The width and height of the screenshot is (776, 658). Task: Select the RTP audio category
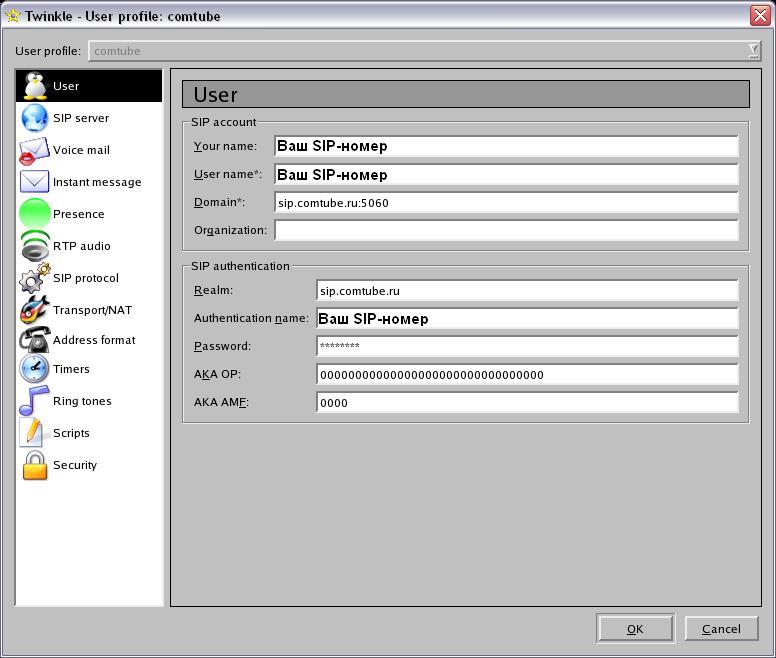pyautogui.click(x=89, y=246)
